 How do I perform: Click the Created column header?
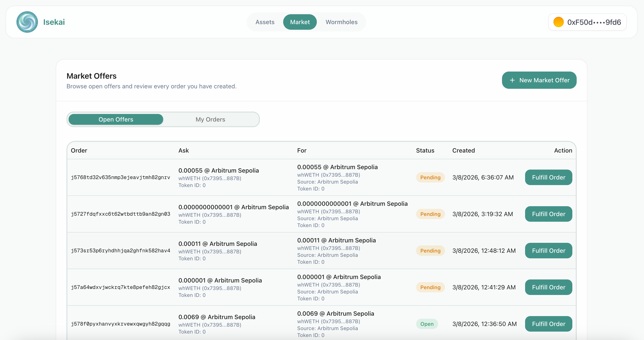point(463,150)
